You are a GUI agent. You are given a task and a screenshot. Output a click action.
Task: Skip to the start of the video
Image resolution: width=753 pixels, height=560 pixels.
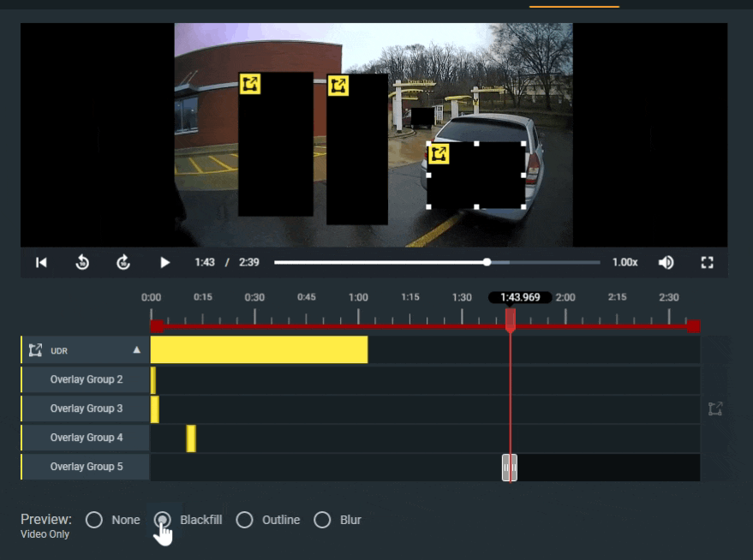pos(41,263)
